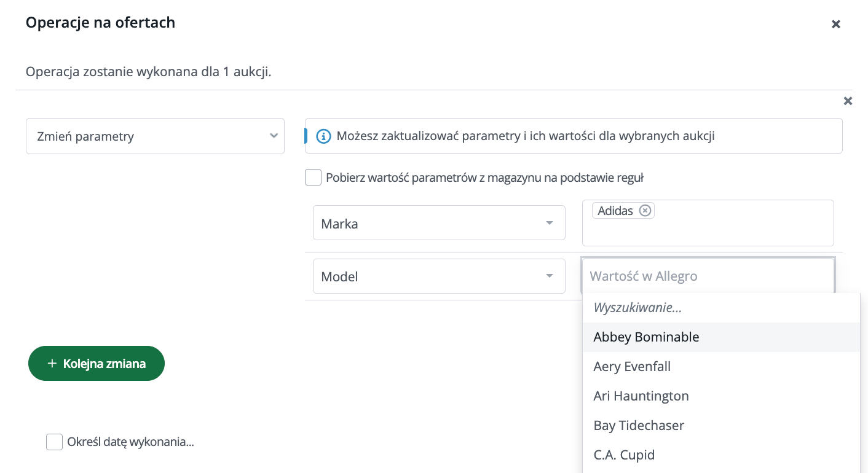The width and height of the screenshot is (868, 473).
Task: Remove the Adidas tag from Marka
Action: (x=645, y=211)
